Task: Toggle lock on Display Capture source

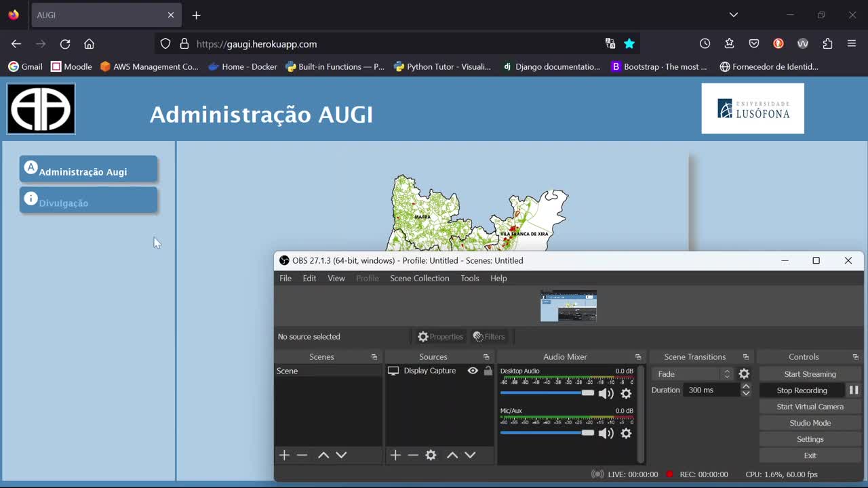Action: coord(488,371)
